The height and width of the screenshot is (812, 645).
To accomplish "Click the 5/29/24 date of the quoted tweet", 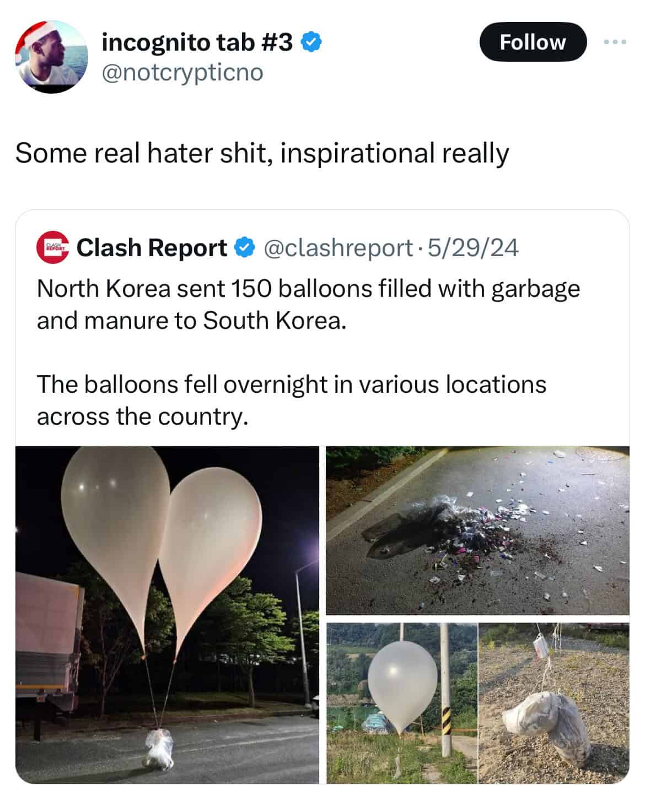I will coord(473,248).
